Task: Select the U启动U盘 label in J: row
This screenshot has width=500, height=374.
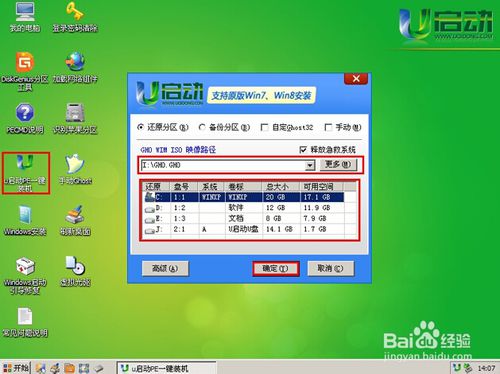Action: (244, 229)
